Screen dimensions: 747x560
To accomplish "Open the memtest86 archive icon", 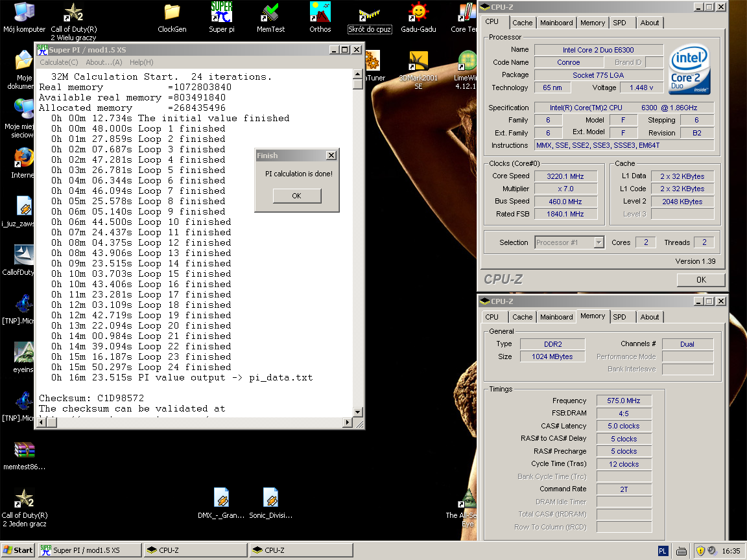I will [x=24, y=450].
